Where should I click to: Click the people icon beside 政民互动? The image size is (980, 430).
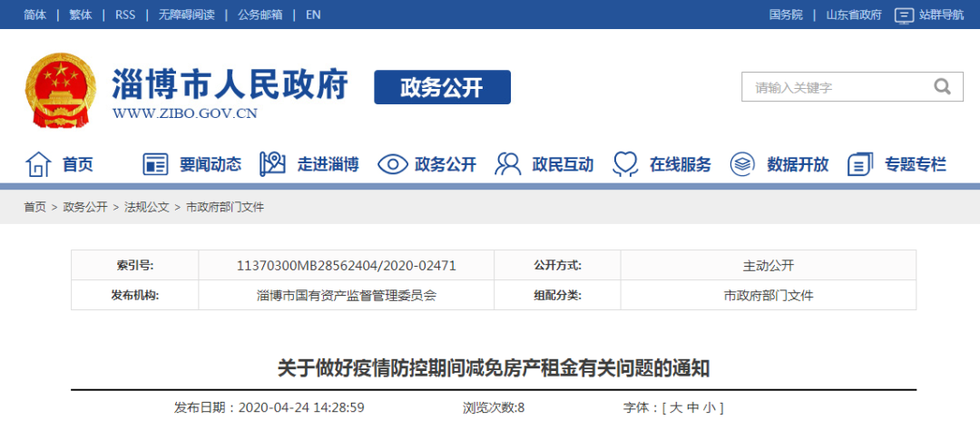tap(507, 164)
